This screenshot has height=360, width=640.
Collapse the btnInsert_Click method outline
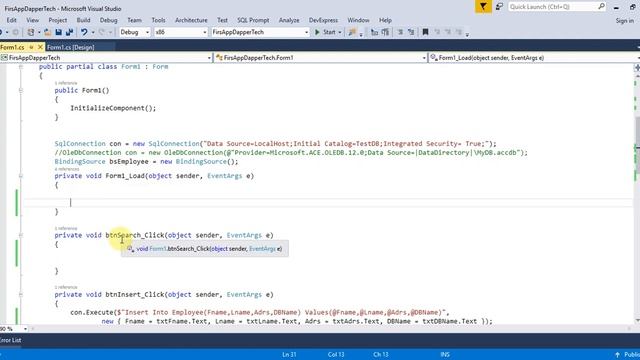[21, 294]
